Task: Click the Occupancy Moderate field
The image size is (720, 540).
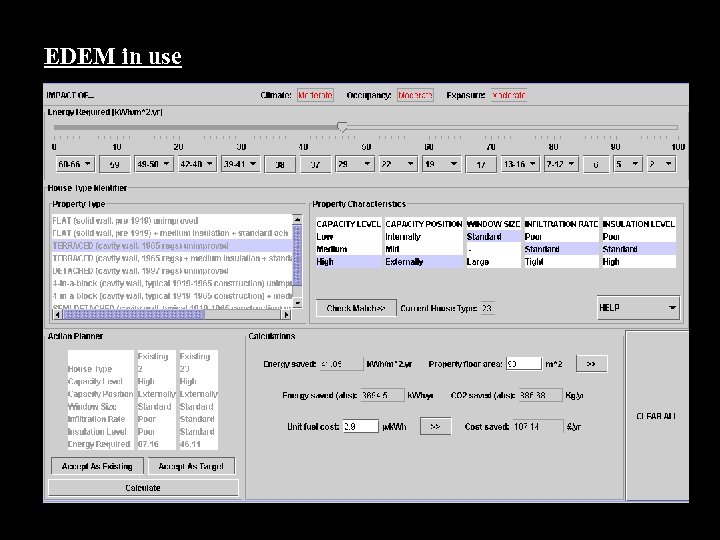Action: pyautogui.click(x=415, y=95)
